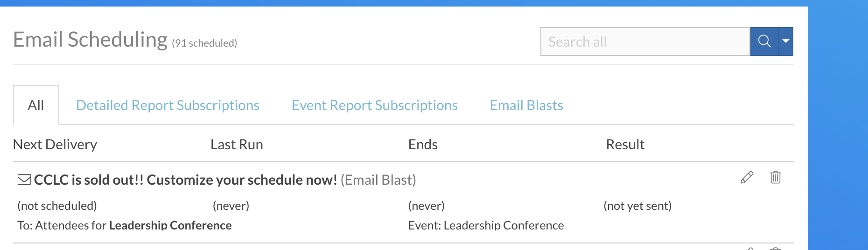Viewport: 868px width, 250px height.
Task: Open the search options dropdown arrow
Action: pos(786,42)
